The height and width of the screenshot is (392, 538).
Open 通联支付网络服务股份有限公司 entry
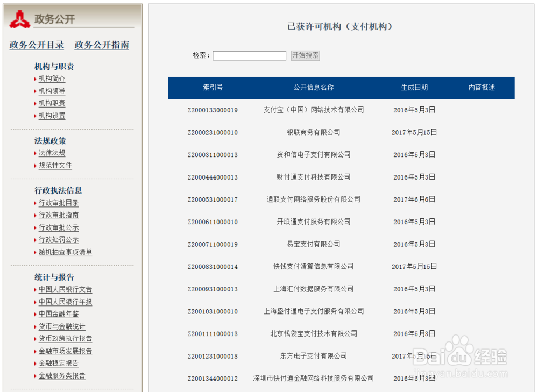(x=314, y=199)
